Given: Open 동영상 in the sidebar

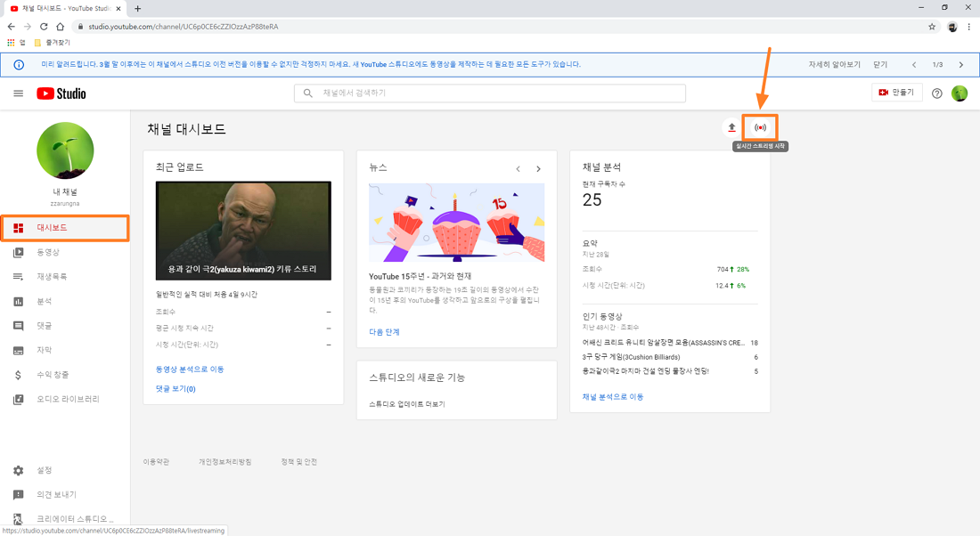Looking at the screenshot, I should point(65,252).
